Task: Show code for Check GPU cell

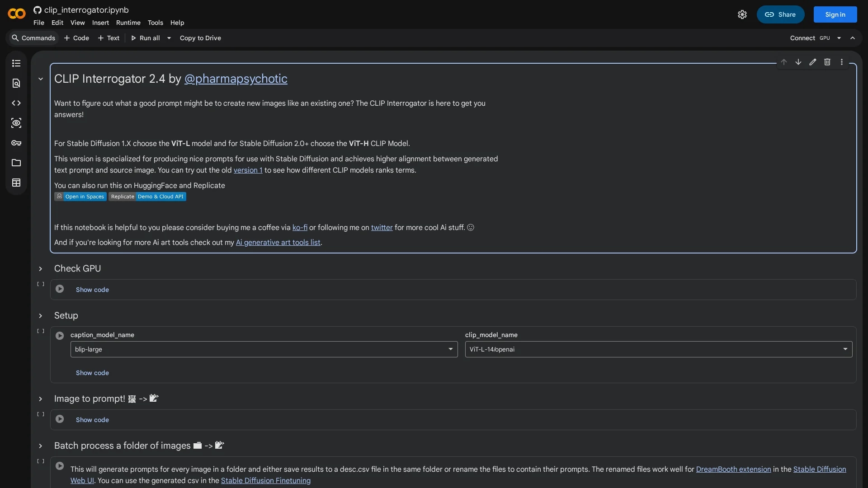Action: click(x=92, y=290)
